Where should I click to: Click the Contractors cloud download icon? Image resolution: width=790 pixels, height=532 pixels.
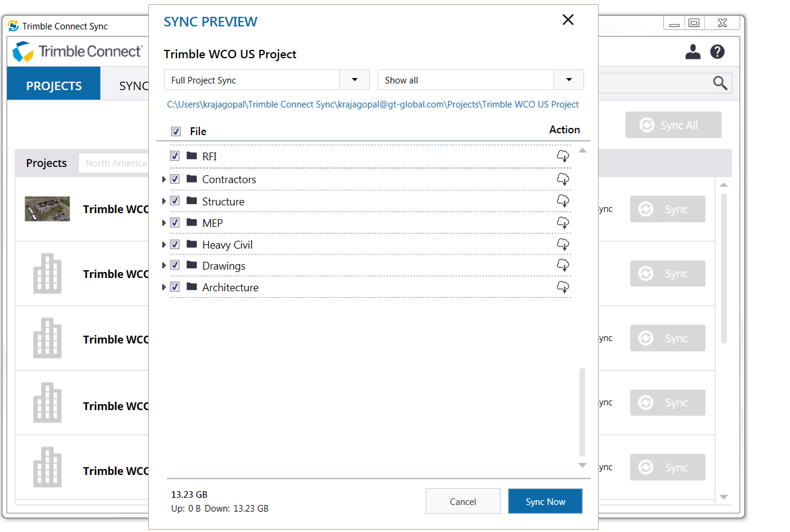562,179
